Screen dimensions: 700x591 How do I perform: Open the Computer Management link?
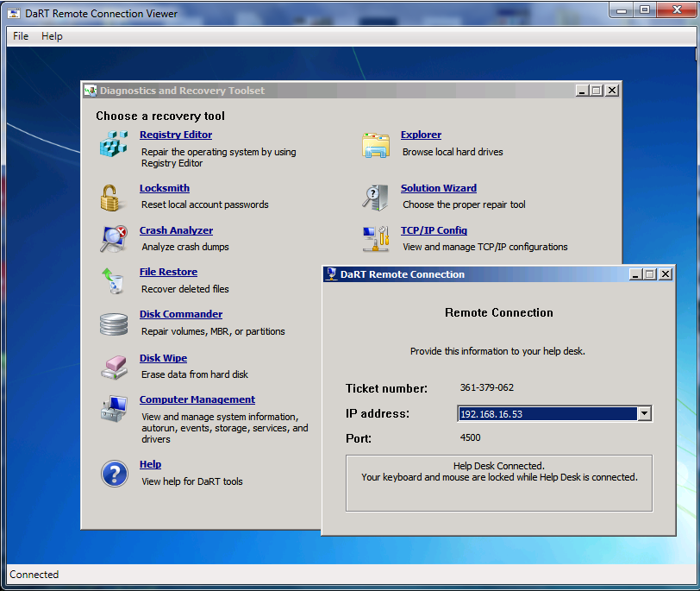click(x=197, y=399)
